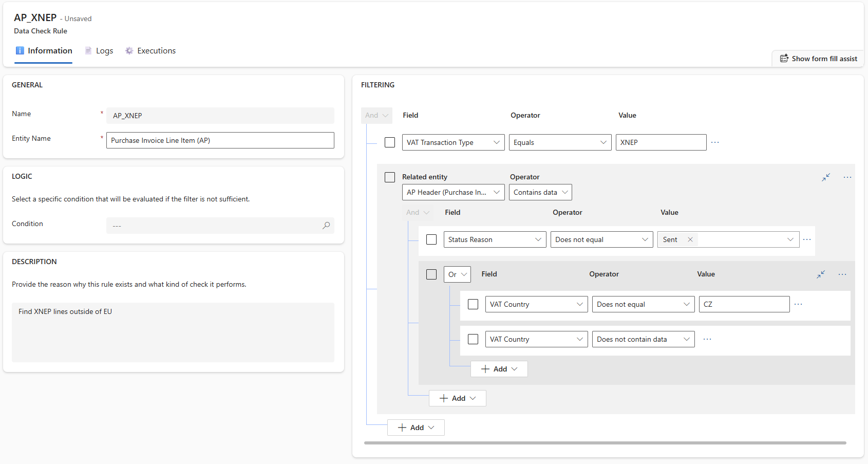Click the Condition lookup search icon
The image size is (868, 464).
click(326, 226)
